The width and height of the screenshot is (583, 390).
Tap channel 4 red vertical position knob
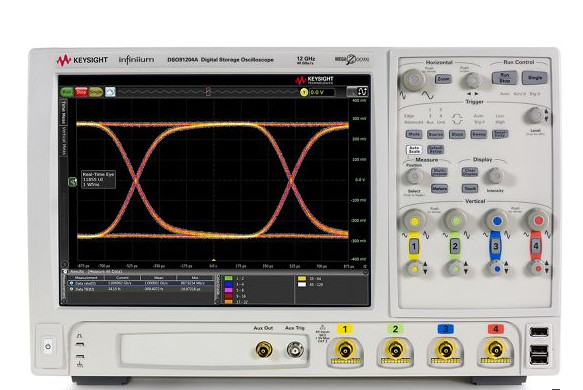[537, 268]
